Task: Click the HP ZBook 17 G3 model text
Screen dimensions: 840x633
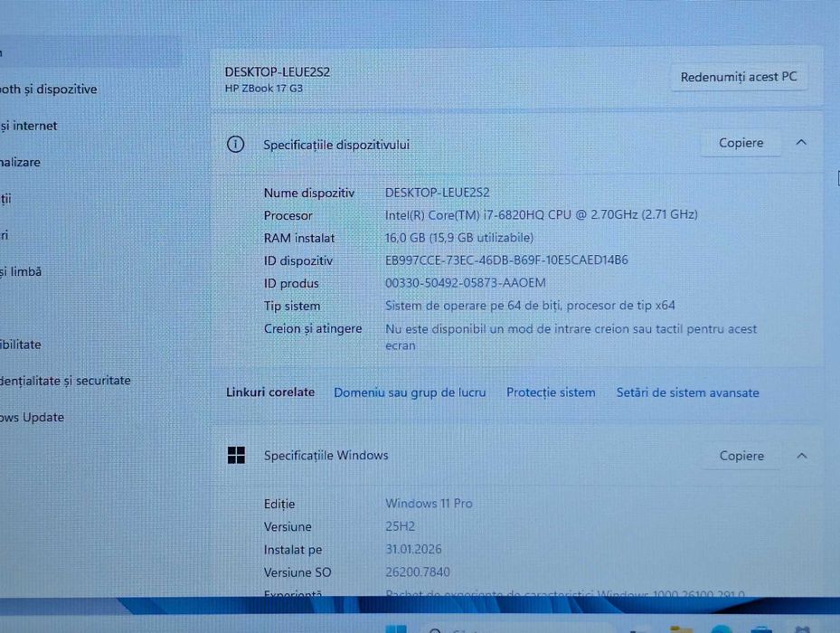Action: tap(264, 89)
